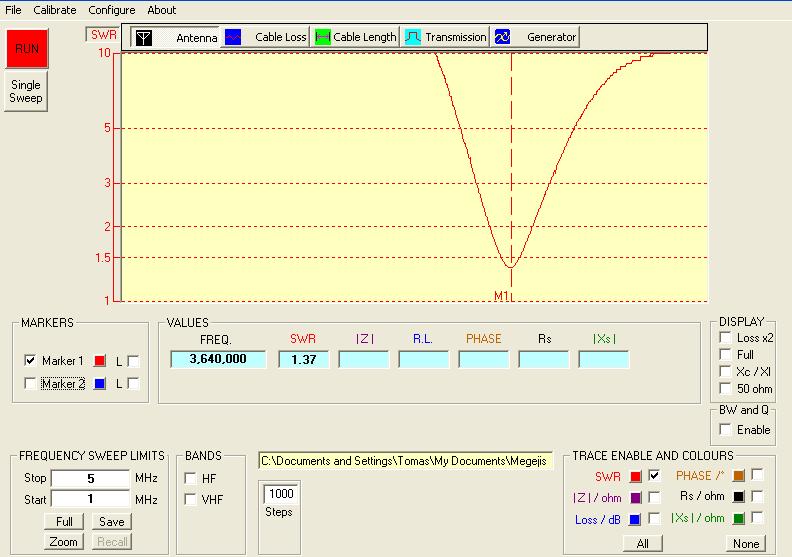Change the Rs trace black color swatch
This screenshot has height=557, width=792.
738,496
